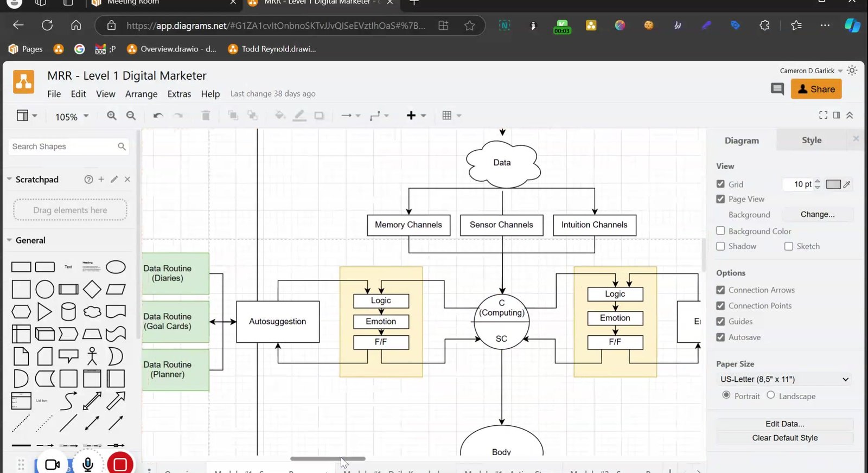Viewport: 868px width, 473px height.
Task: Disable the Grid checkbox
Action: pyautogui.click(x=720, y=184)
